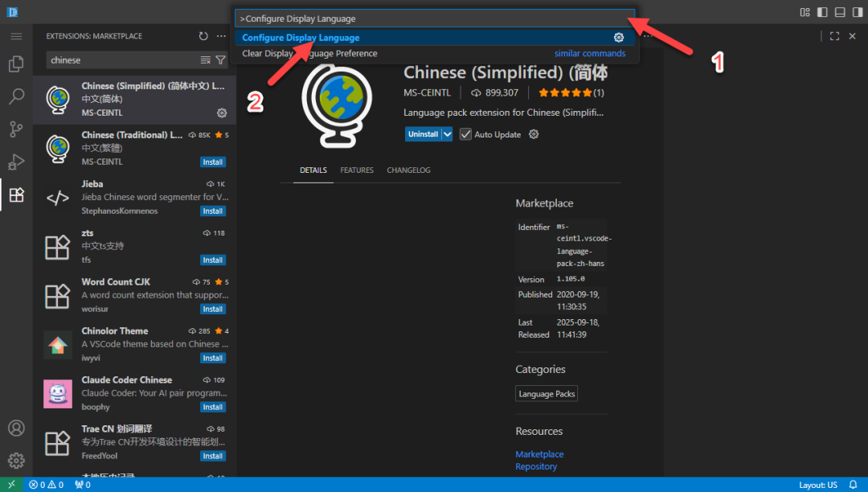This screenshot has width=868, height=492.
Task: Open the Manage gear in activity bar
Action: point(16,461)
